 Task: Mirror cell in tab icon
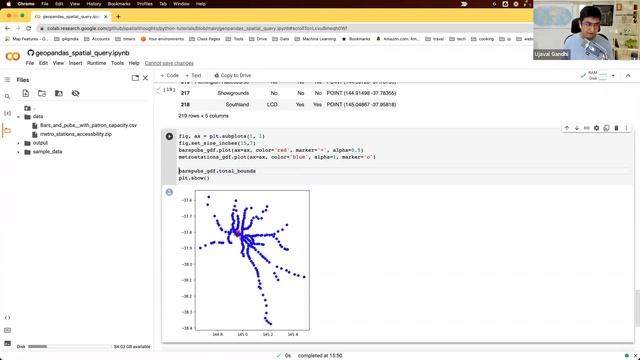click(x=606, y=128)
